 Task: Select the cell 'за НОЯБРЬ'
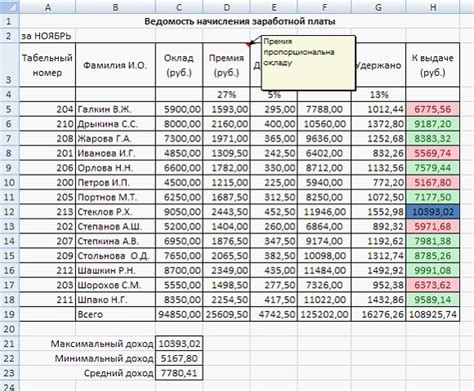(x=47, y=36)
